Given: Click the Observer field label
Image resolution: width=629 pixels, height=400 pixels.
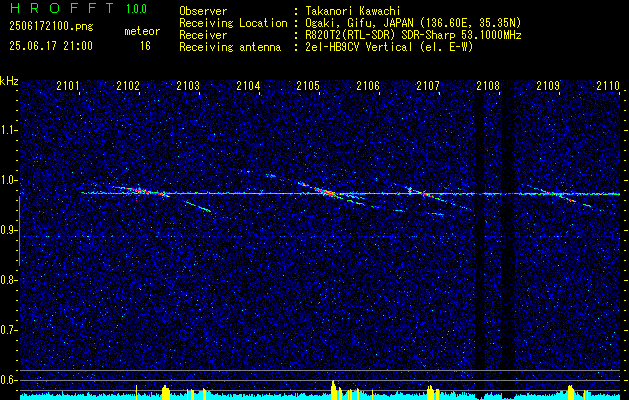Looking at the screenshot, I should (203, 11).
